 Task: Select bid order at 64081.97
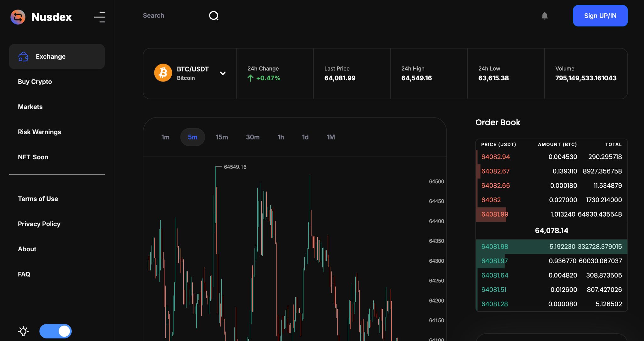coord(552,261)
